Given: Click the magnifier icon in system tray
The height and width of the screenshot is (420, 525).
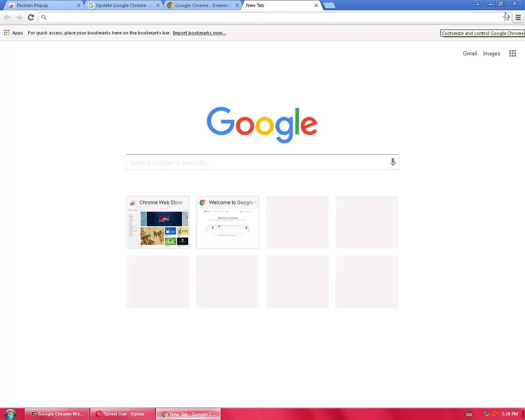Looking at the screenshot, I should 494,414.
